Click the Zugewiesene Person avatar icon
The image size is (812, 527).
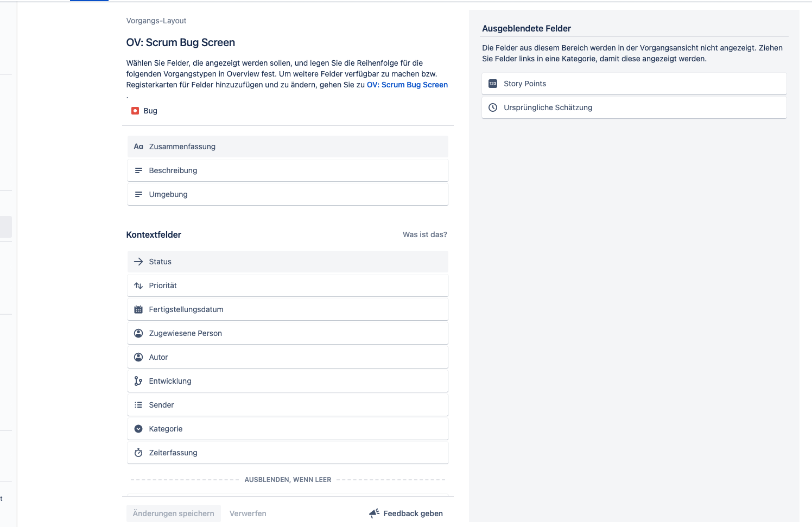[138, 333]
